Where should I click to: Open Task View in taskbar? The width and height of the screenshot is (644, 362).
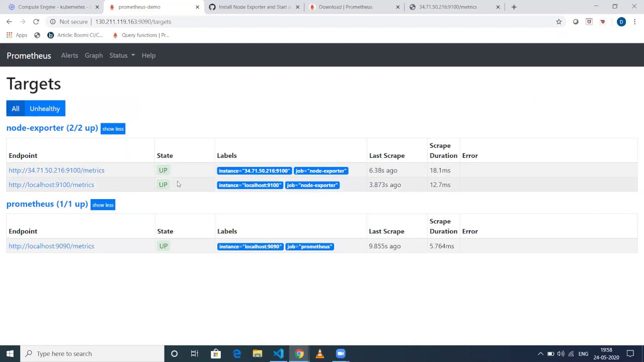pos(194,353)
